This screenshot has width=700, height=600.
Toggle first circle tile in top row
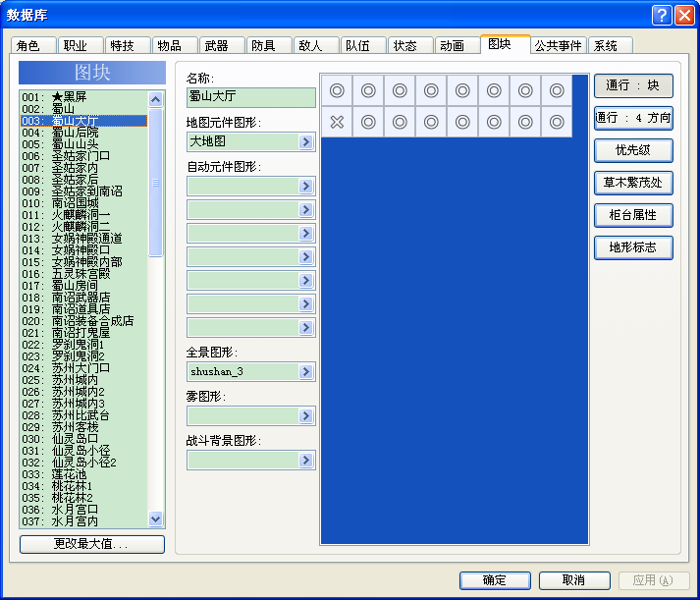click(x=337, y=90)
